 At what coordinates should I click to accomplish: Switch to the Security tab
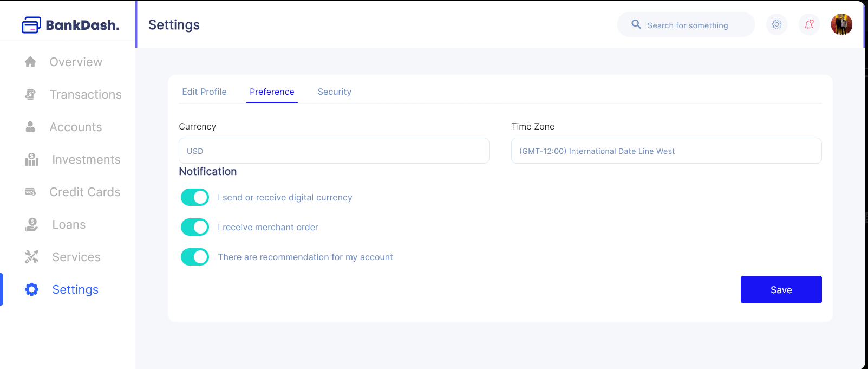coord(334,92)
